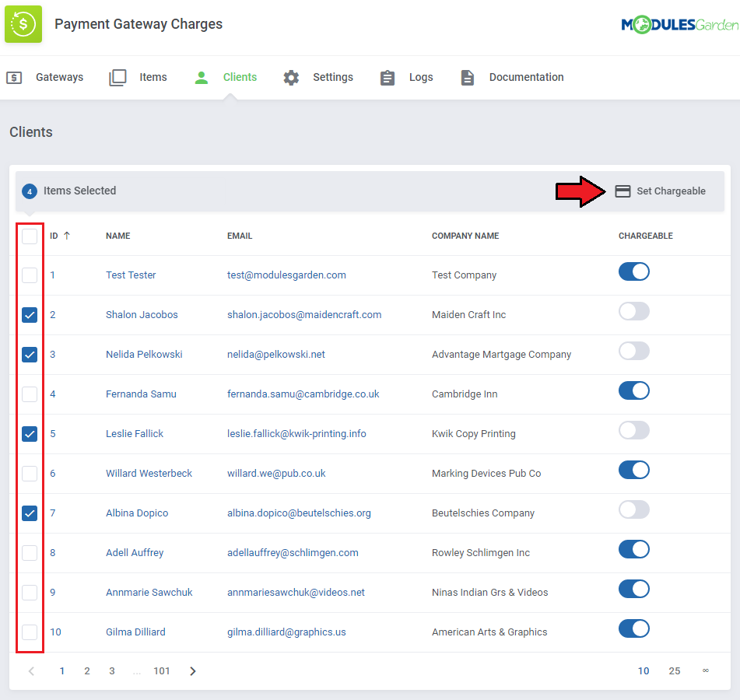Check the box for Adell Auffrey row
Image resolution: width=740 pixels, height=700 pixels.
point(30,552)
